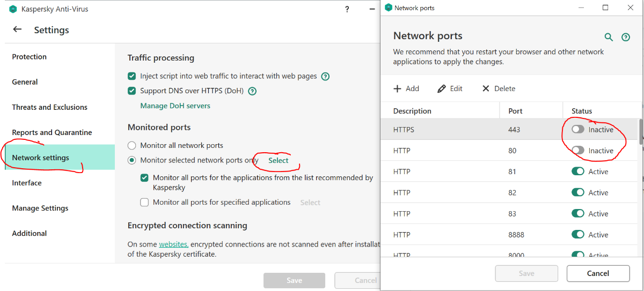Select Monitor all network ports option
Screen dimensions: 644x291
(132, 145)
